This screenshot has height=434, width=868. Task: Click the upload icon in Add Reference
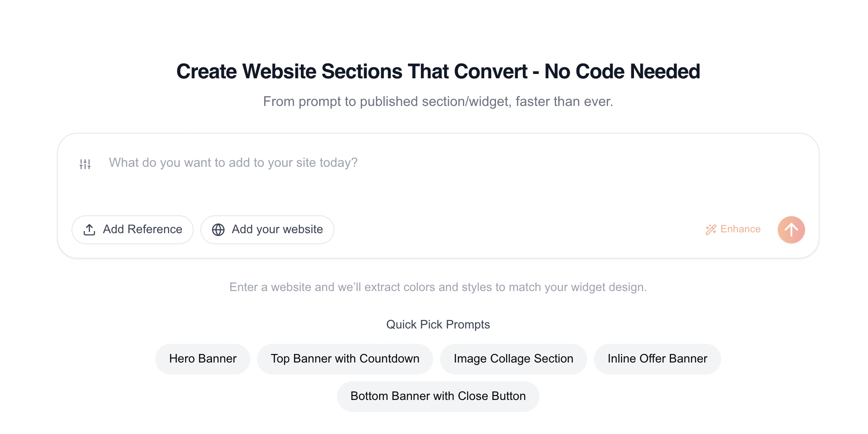coord(89,230)
